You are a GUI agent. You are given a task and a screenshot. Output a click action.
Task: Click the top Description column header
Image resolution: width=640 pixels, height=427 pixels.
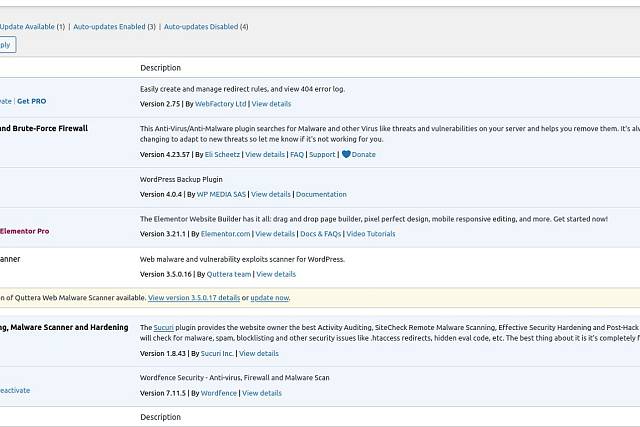(160, 68)
